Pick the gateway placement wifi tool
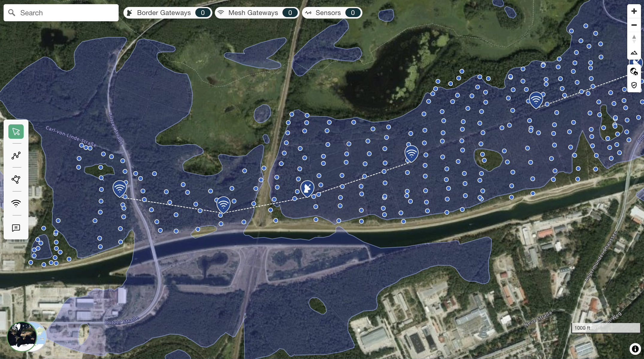644x359 pixels. pos(16,203)
